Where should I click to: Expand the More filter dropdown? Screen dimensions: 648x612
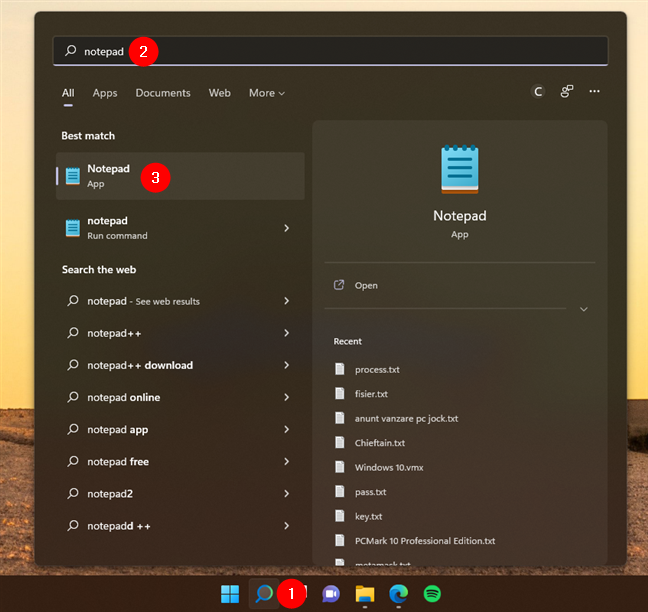[267, 93]
